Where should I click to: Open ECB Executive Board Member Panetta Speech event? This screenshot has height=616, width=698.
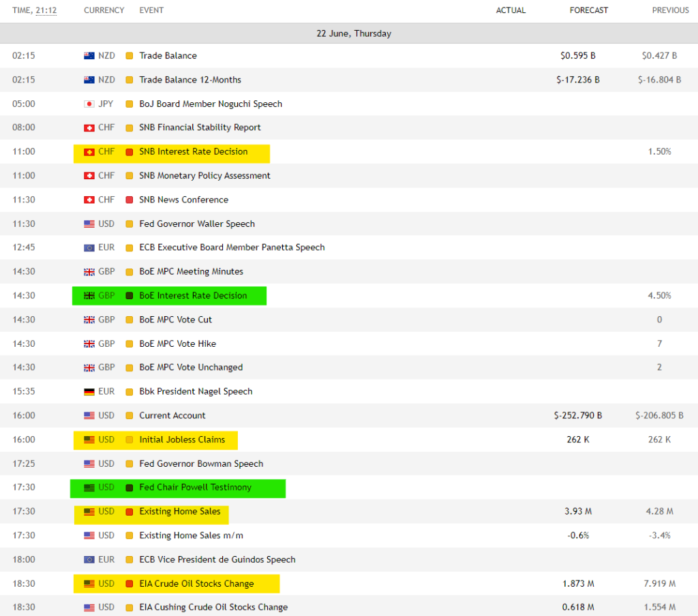point(232,247)
